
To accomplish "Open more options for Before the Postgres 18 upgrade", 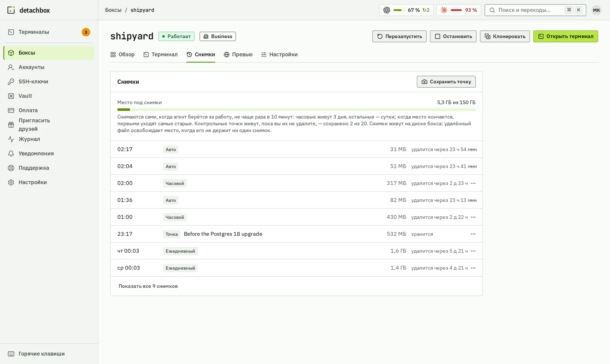I will click(x=473, y=234).
